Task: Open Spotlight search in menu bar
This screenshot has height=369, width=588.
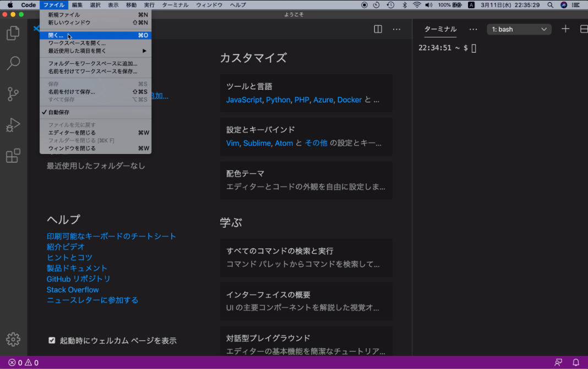Action: click(x=550, y=5)
